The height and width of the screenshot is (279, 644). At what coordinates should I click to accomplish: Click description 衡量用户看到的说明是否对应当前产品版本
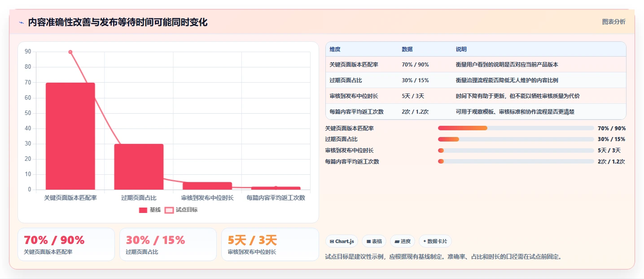click(x=507, y=65)
